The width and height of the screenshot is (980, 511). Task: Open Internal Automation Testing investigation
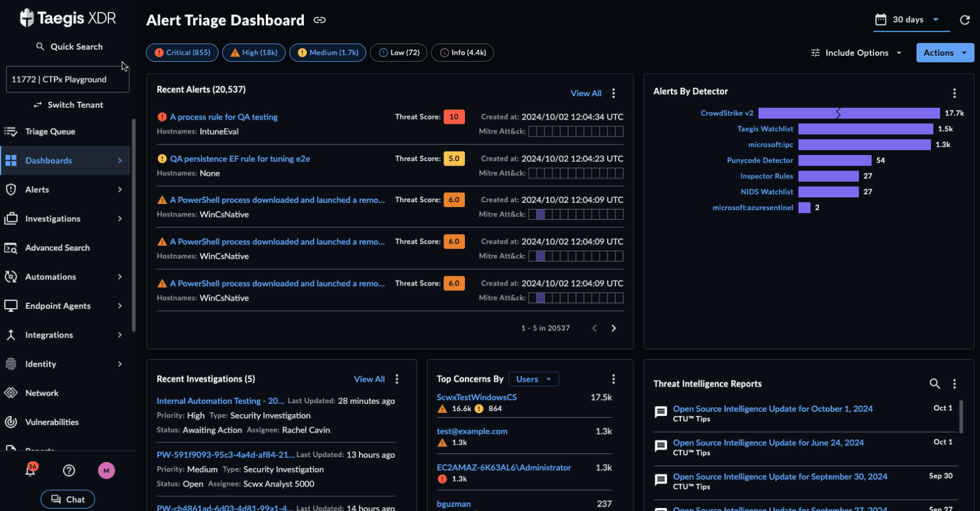point(221,401)
